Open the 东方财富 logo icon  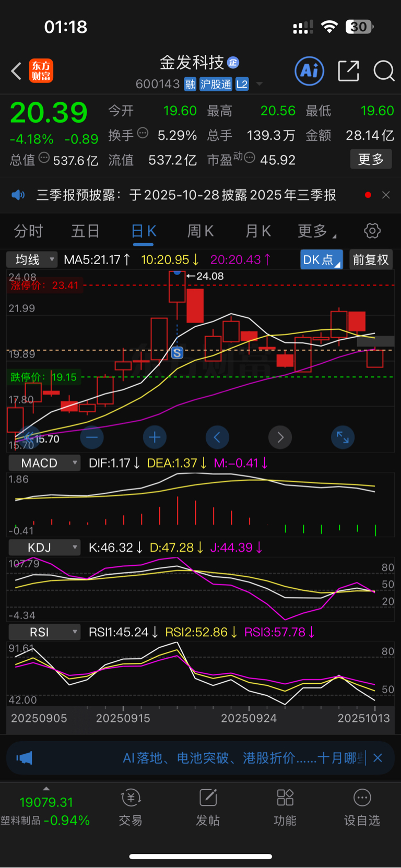(x=41, y=71)
